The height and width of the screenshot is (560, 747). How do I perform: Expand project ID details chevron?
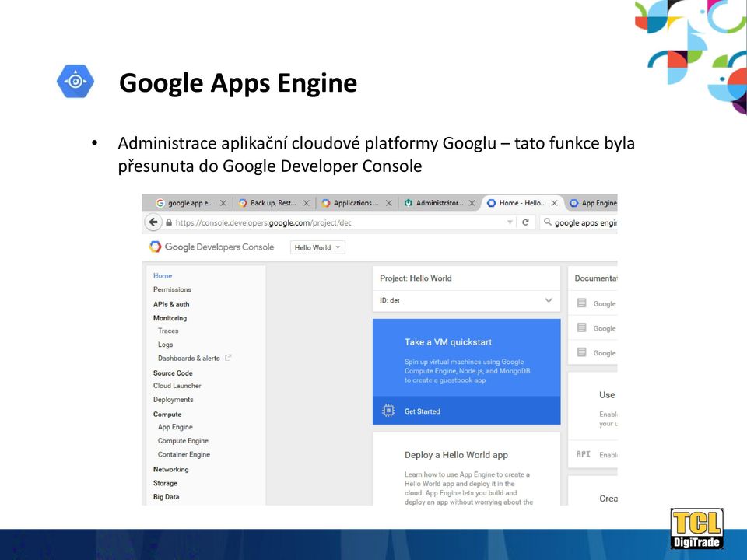point(549,300)
